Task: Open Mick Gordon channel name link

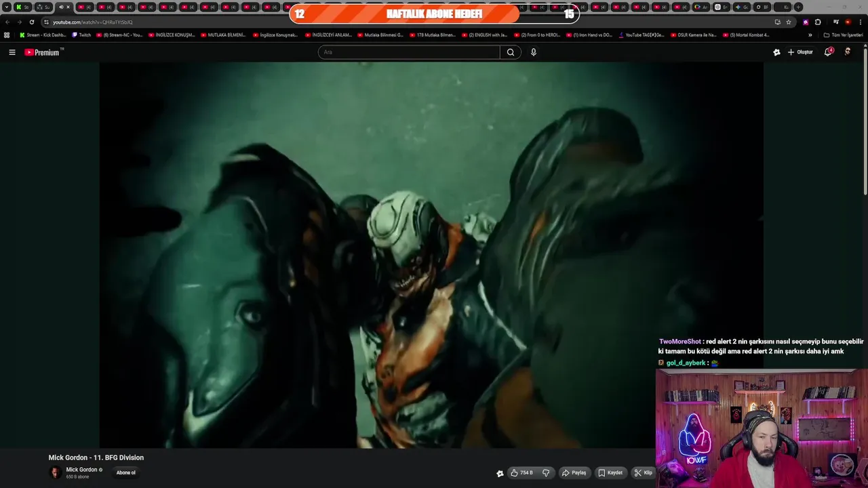Action: [x=81, y=470]
